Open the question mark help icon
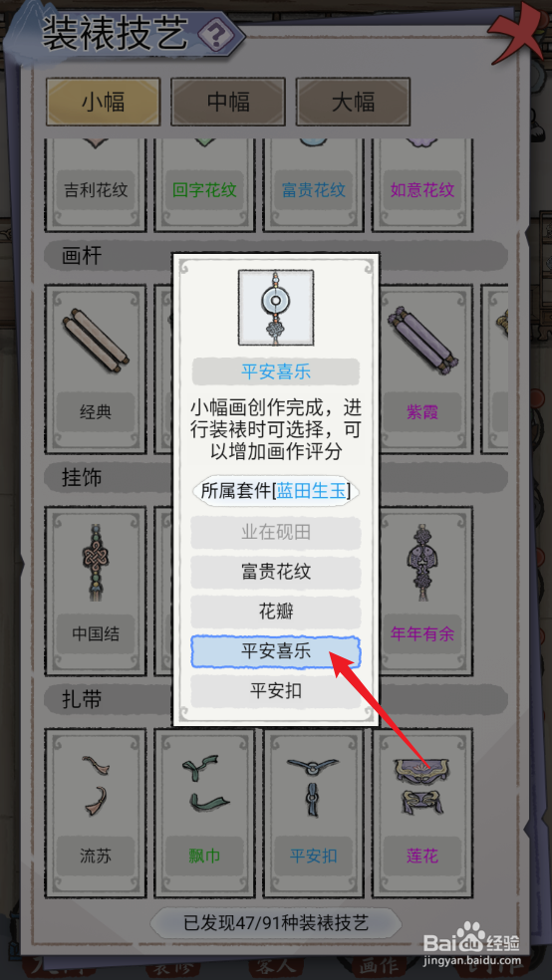552x980 pixels. point(216,37)
